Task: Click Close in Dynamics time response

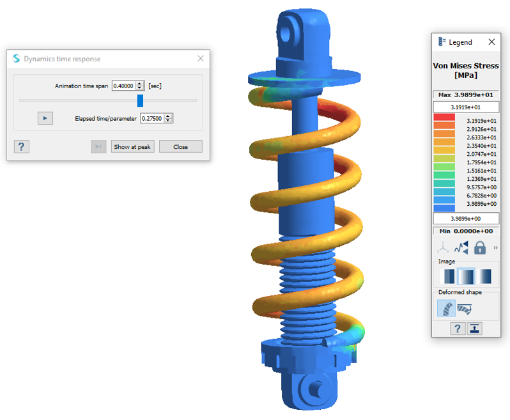Action: [x=181, y=147]
